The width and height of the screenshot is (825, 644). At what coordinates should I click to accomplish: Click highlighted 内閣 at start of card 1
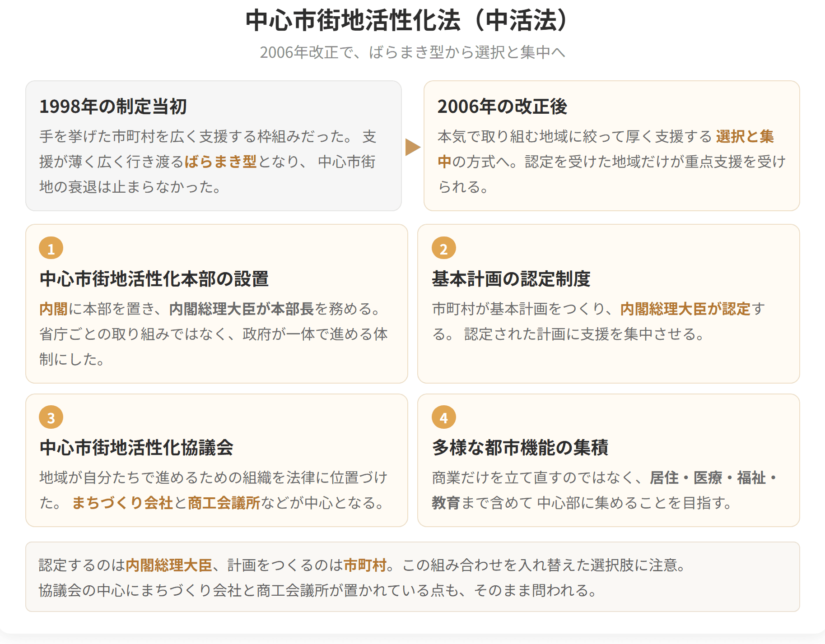point(53,309)
